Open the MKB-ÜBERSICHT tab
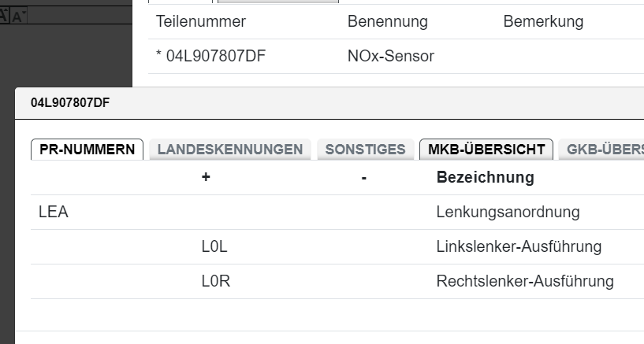 [486, 149]
